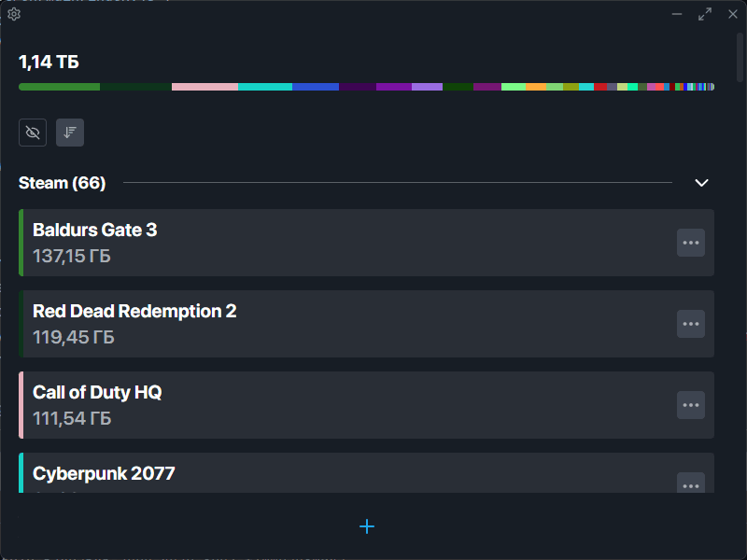Image resolution: width=747 pixels, height=560 pixels.
Task: Click the vertical scrollbar on the right
Action: [x=739, y=56]
